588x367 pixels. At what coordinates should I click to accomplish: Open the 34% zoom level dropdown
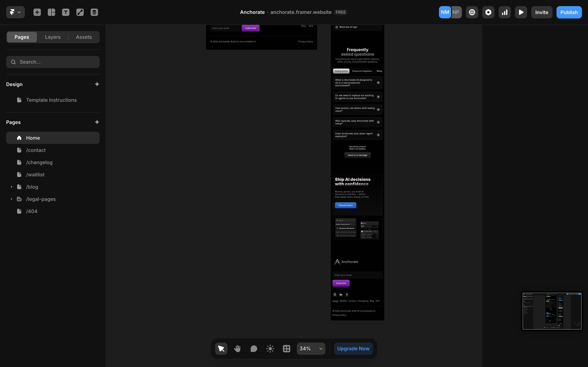click(311, 348)
